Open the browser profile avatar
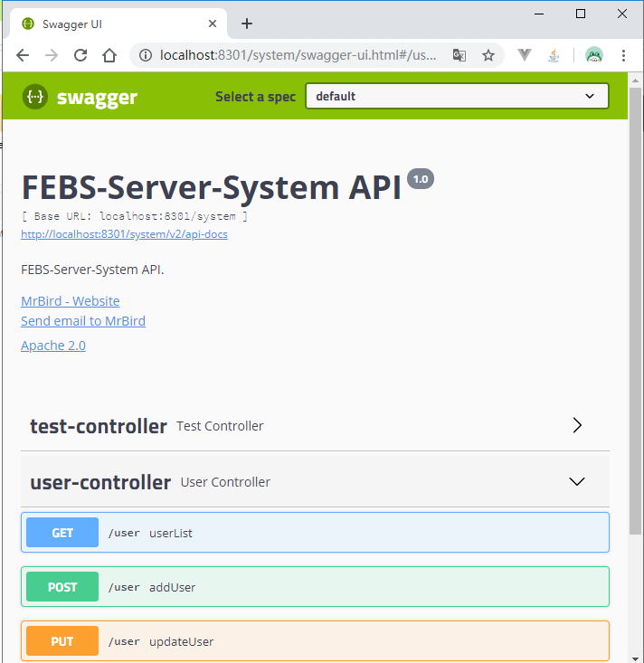 pos(594,55)
